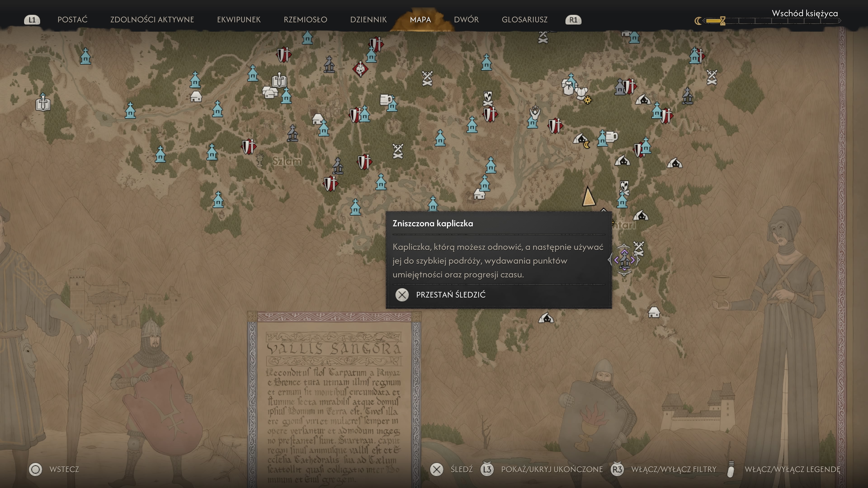Open the EKWIPUNEK tab
The image size is (868, 488).
pos(238,19)
